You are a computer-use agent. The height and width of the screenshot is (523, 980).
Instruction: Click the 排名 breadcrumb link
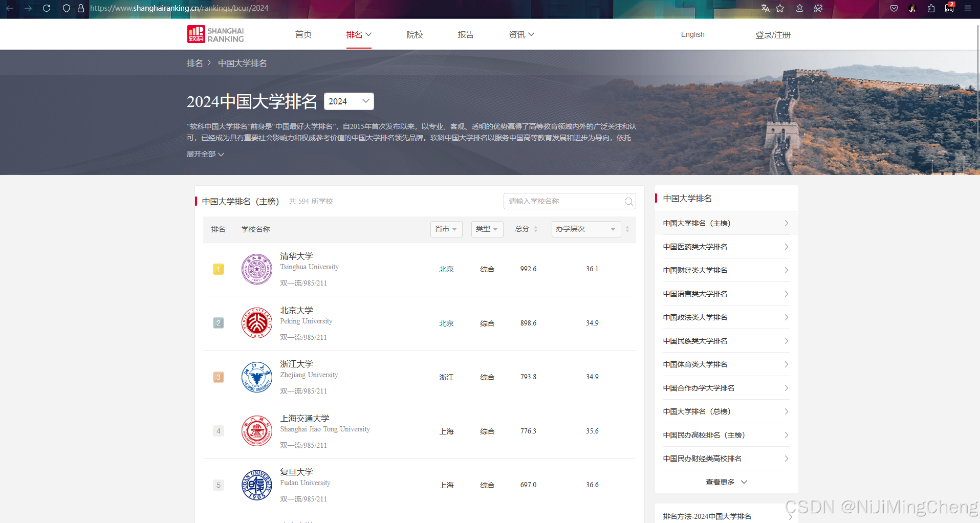(194, 63)
